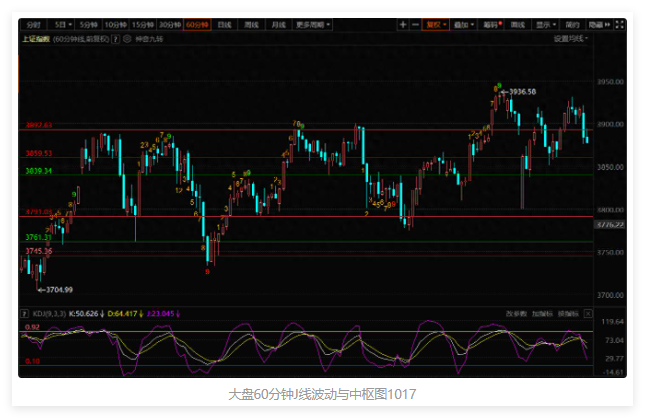Open the 设置均线 dropdown
645x418 pixels.
click(x=572, y=39)
